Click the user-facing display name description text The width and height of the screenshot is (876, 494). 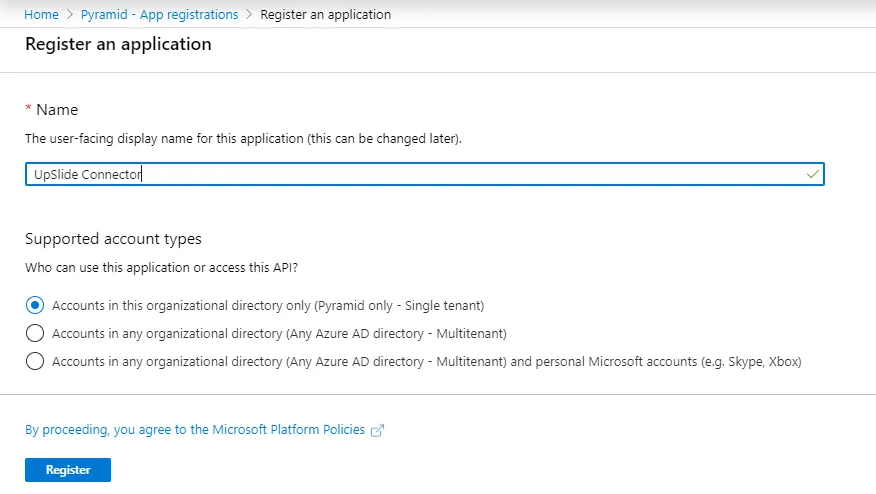244,139
